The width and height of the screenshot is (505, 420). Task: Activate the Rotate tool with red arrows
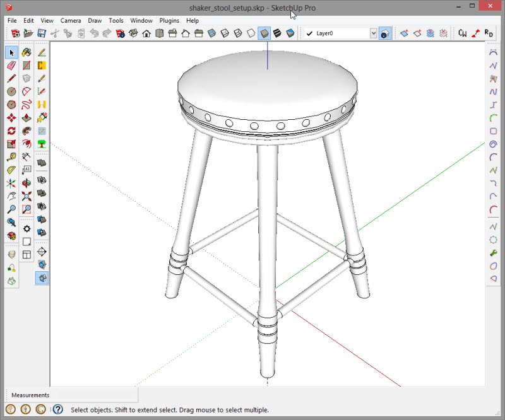click(x=11, y=131)
